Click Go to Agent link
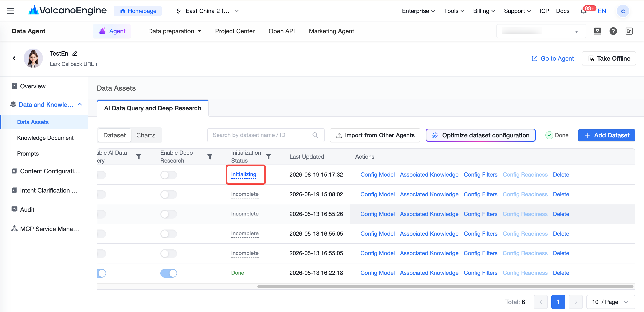The image size is (644, 312). click(x=553, y=58)
